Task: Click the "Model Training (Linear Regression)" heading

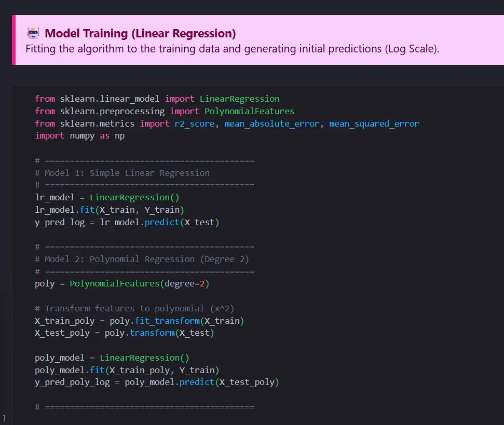Action: click(140, 34)
